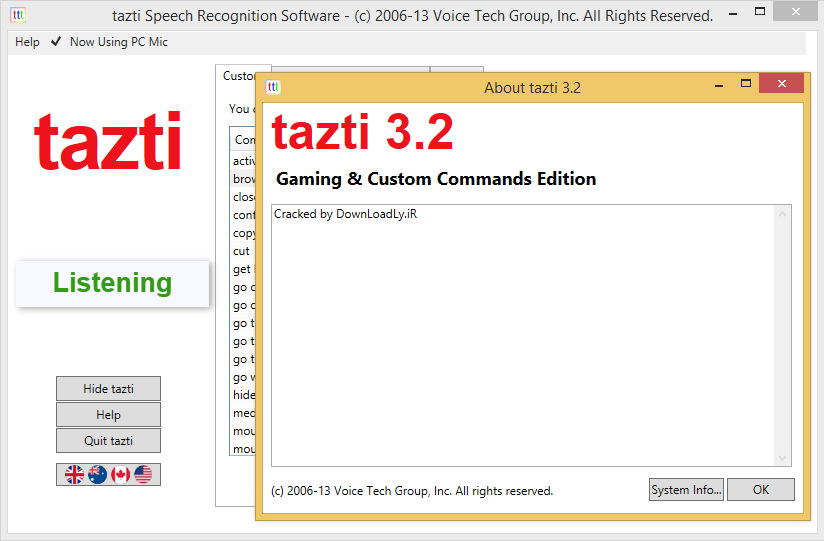Select the 'copy' command row in the list
This screenshot has height=541, width=824.
point(243,233)
